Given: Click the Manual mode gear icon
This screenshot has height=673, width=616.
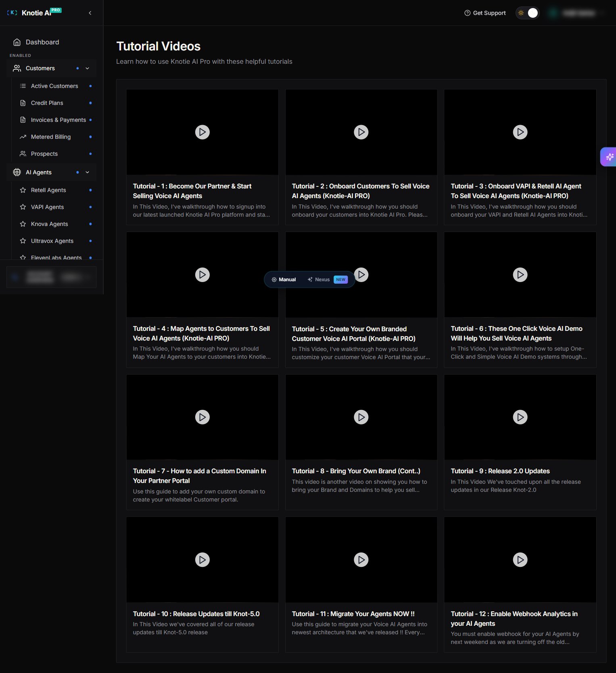Looking at the screenshot, I should 274,280.
